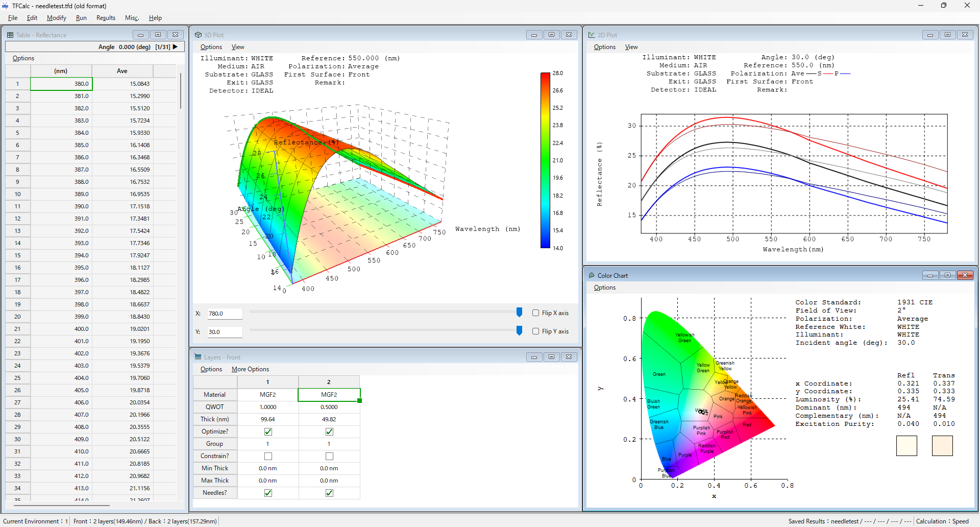
Task: Open View menu in 2D Plot window
Action: click(x=631, y=47)
